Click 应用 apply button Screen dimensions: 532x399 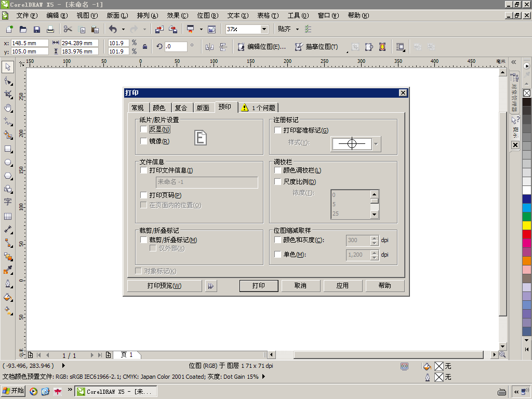[x=343, y=286]
